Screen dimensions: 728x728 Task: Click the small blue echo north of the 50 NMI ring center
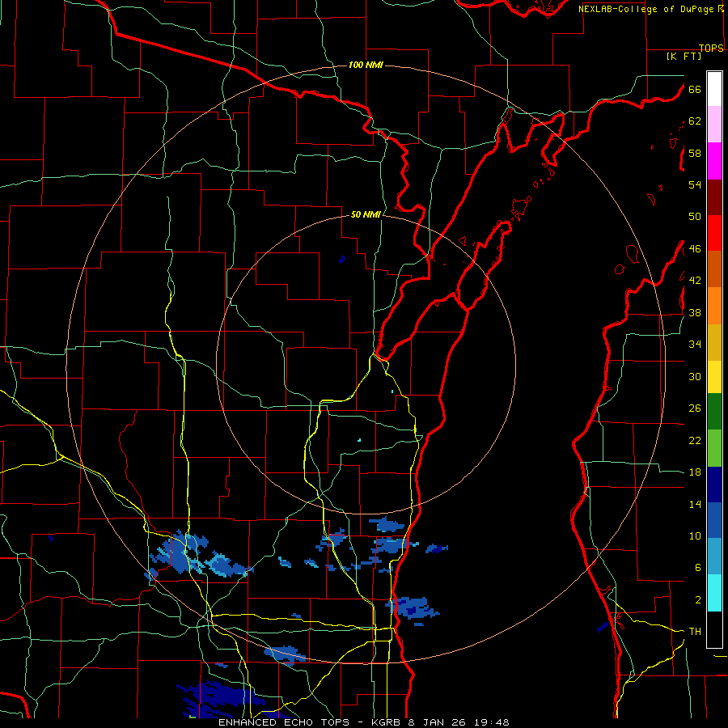pyautogui.click(x=342, y=259)
